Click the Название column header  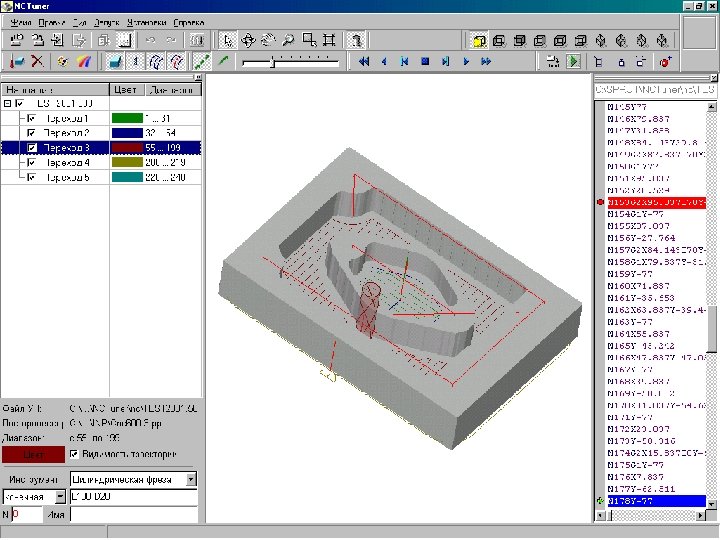click(56, 90)
